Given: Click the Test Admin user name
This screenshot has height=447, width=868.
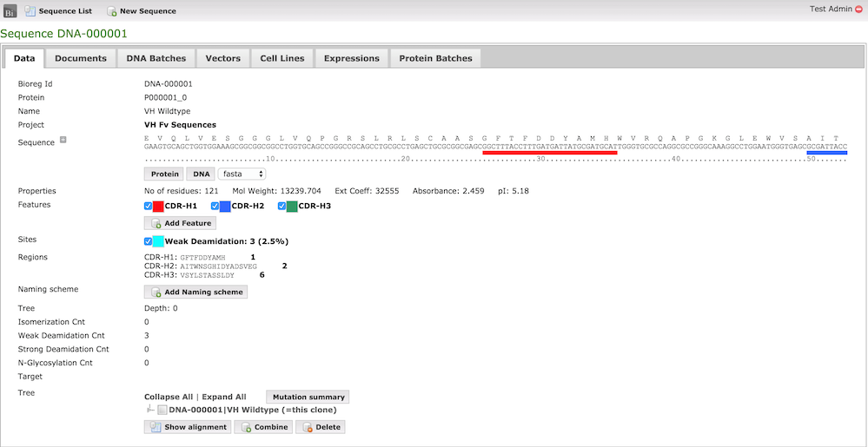Looking at the screenshot, I should click(831, 9).
